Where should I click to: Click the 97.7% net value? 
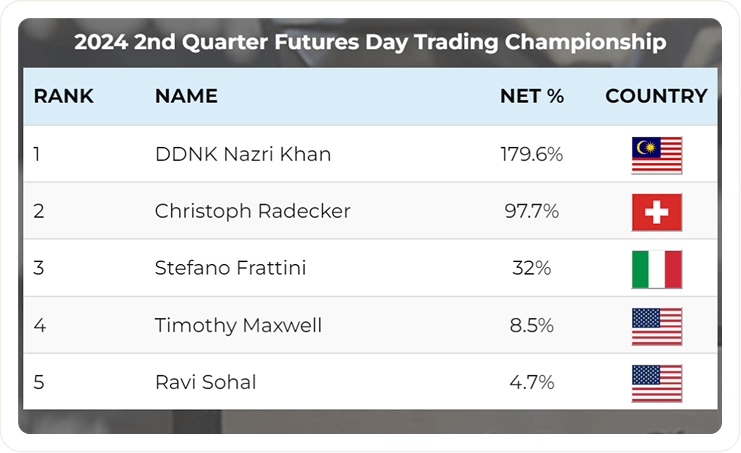click(x=532, y=212)
